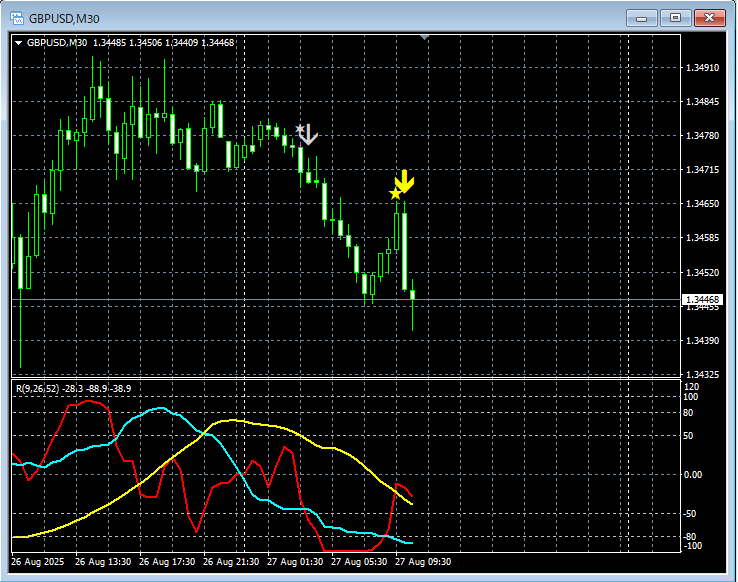Click the 1.34715 price scale label
The image size is (738, 582).
(702, 169)
